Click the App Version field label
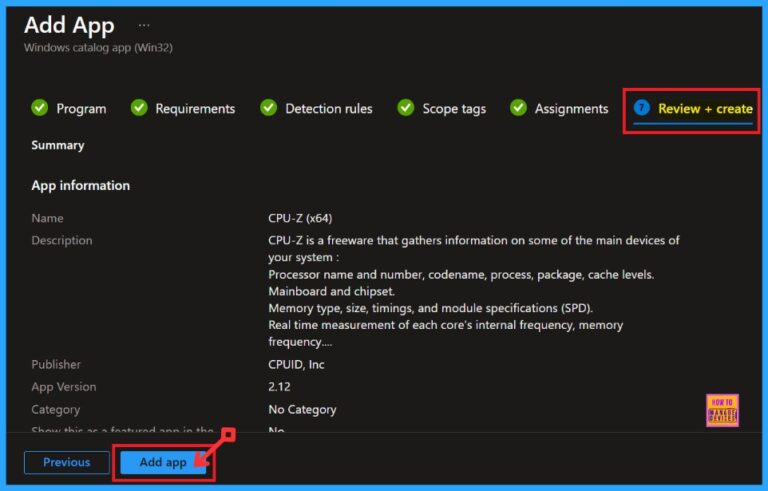The height and width of the screenshot is (491, 768). coord(64,387)
